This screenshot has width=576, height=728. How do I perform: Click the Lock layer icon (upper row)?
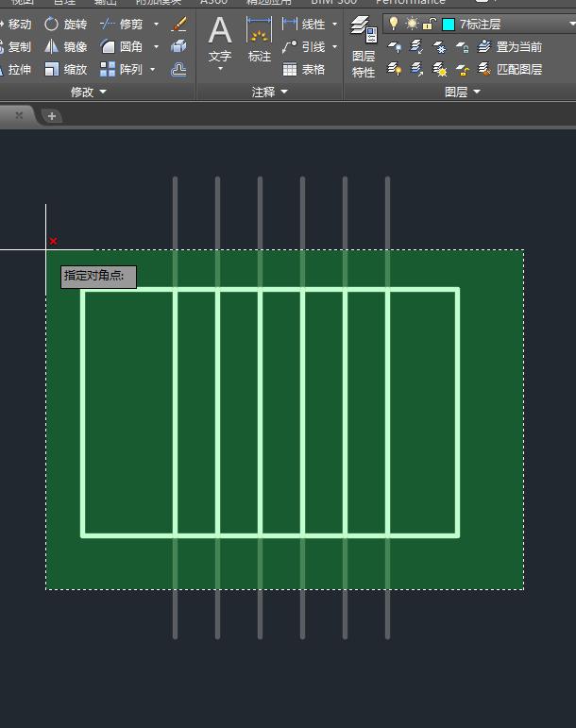coord(462,46)
